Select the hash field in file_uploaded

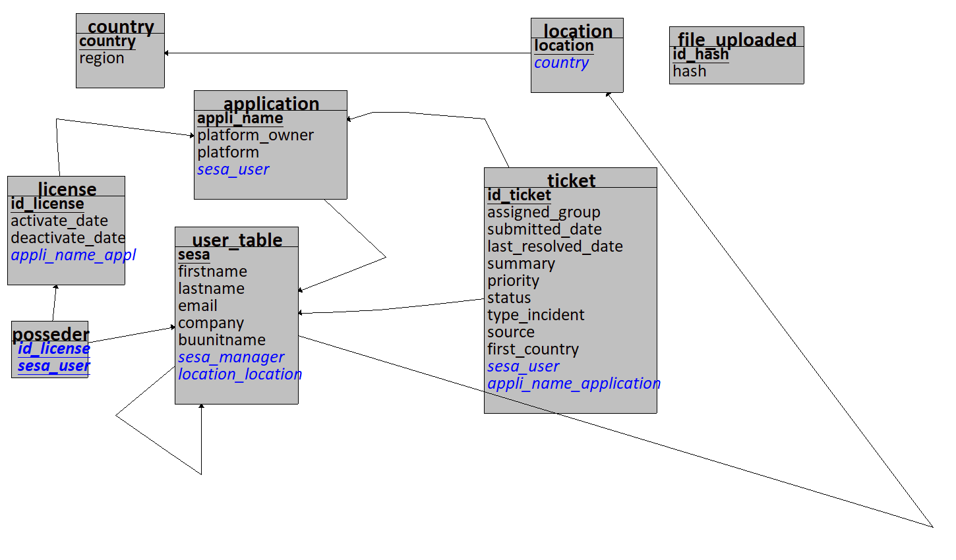[x=690, y=72]
